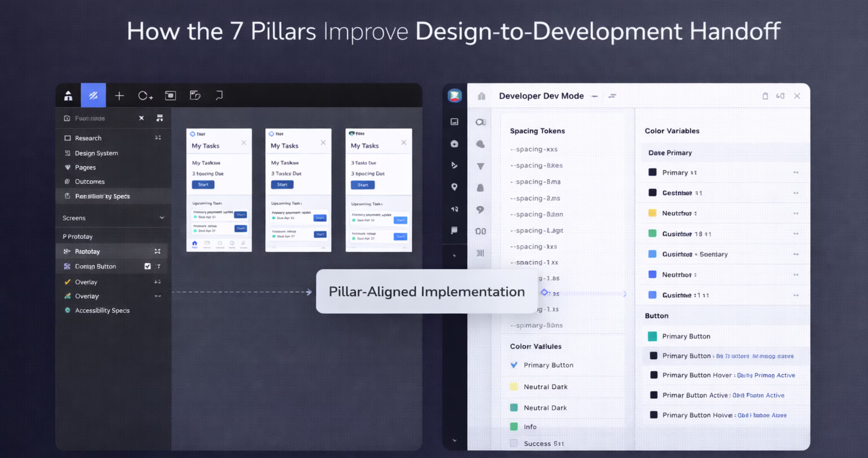Click the --spacing-xxs spacing token
Viewport: 868px width, 458px height.
pos(534,149)
